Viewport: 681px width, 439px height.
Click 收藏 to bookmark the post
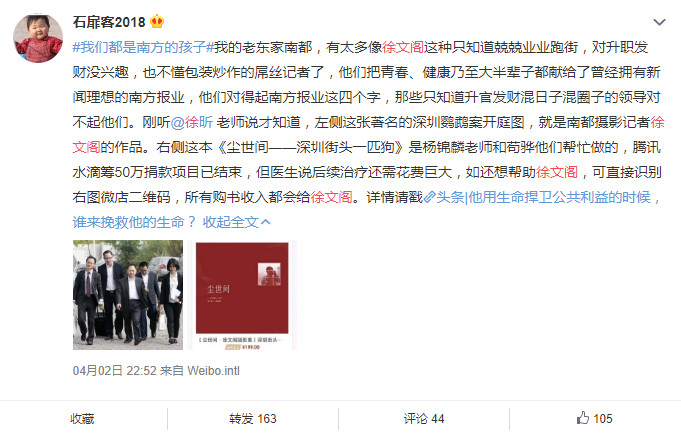coord(82,419)
